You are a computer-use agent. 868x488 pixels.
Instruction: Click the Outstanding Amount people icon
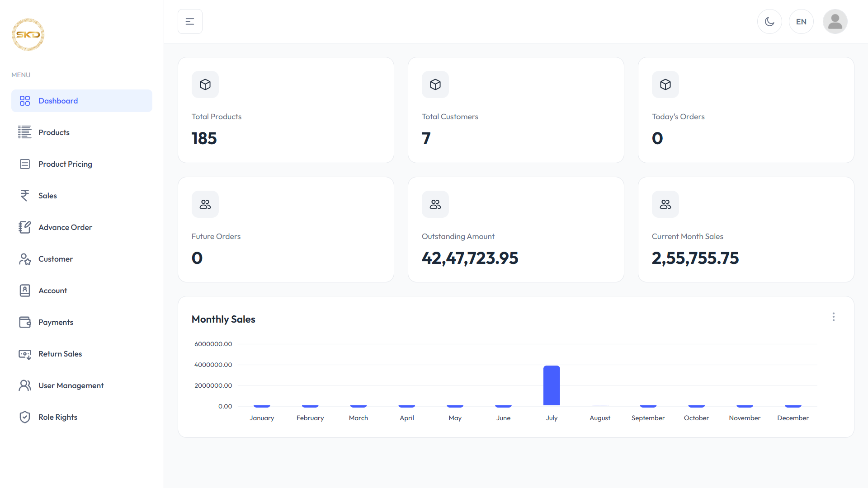[435, 204]
